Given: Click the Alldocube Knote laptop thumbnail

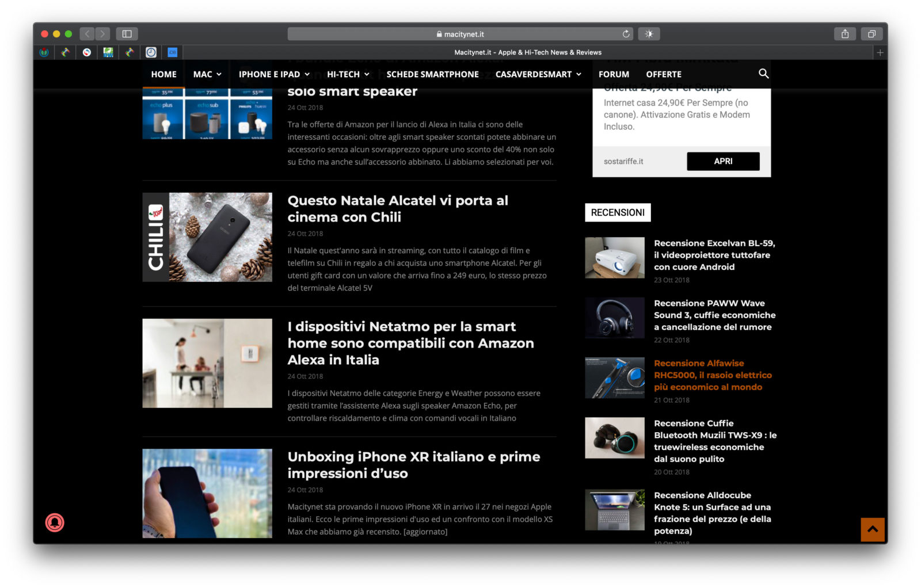Looking at the screenshot, I should [615, 510].
